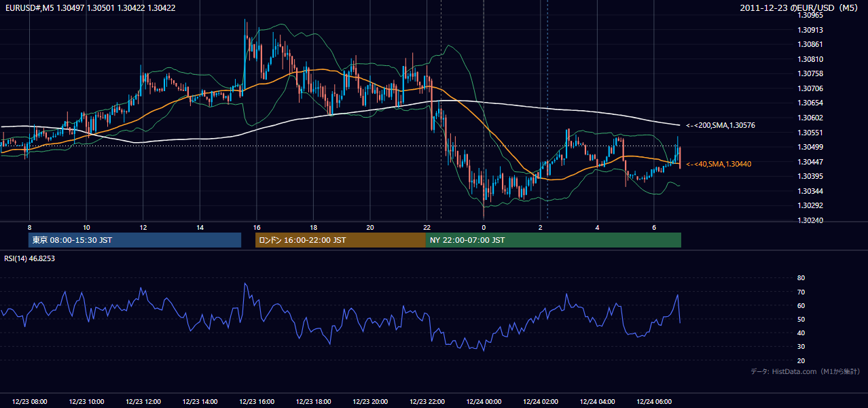
Task: Click RSI level 70 on the axis
Action: 801,292
